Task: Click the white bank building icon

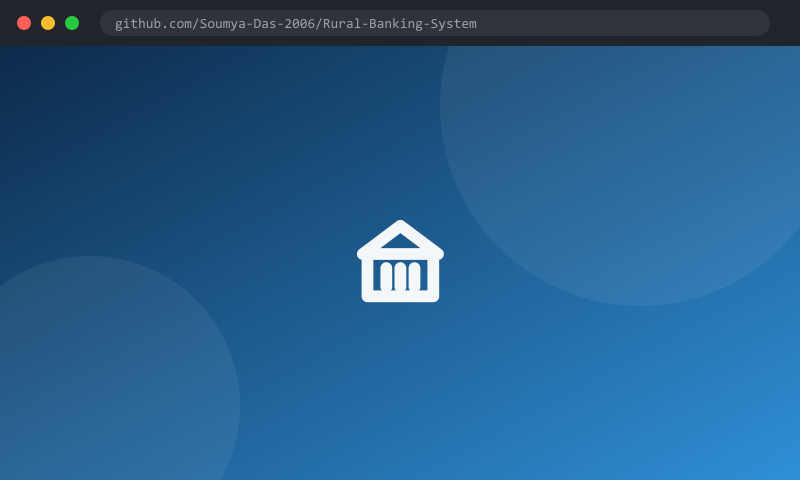Action: [400, 261]
